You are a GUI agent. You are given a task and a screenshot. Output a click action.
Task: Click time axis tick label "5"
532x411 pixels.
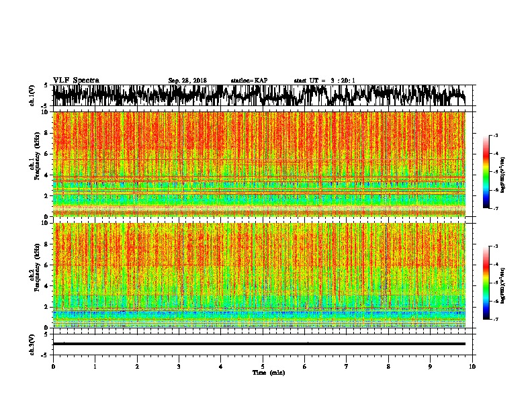263,367
